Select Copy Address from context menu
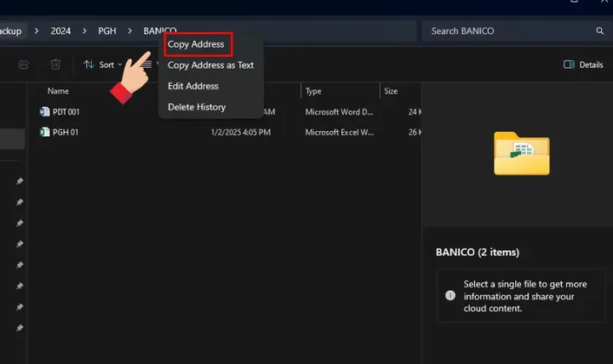Screen dimensions: 613x364 (x=196, y=44)
